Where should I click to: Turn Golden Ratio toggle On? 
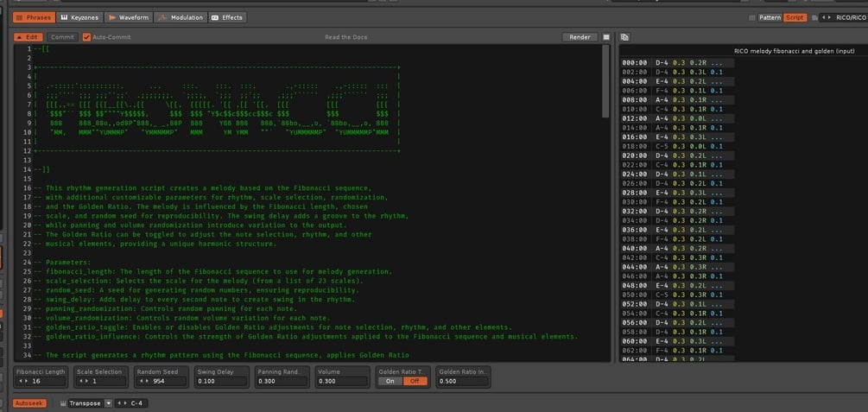390,381
